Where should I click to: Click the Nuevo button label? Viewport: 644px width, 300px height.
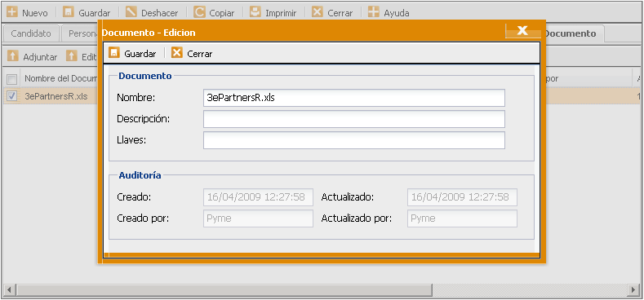coord(35,13)
